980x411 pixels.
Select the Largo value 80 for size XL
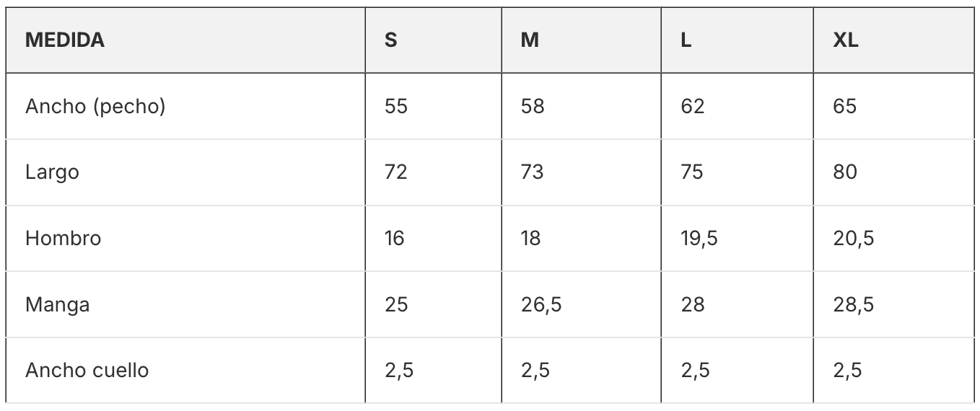[845, 172]
